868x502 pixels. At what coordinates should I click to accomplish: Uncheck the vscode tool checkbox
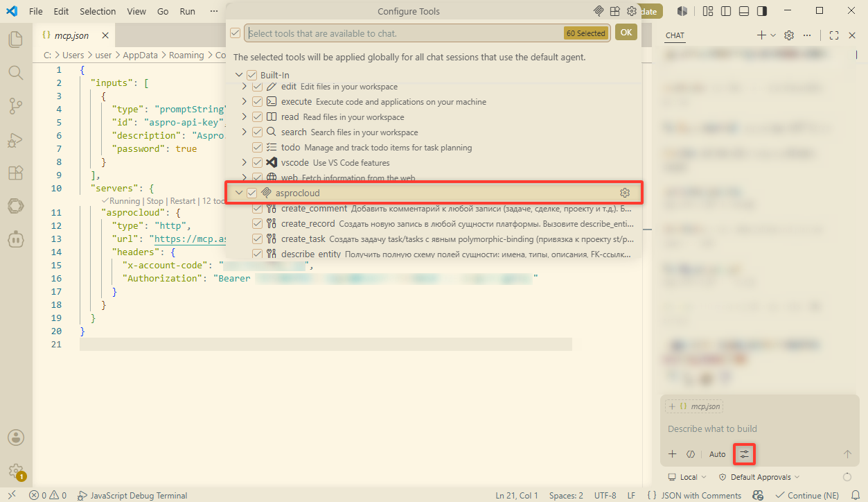(258, 163)
